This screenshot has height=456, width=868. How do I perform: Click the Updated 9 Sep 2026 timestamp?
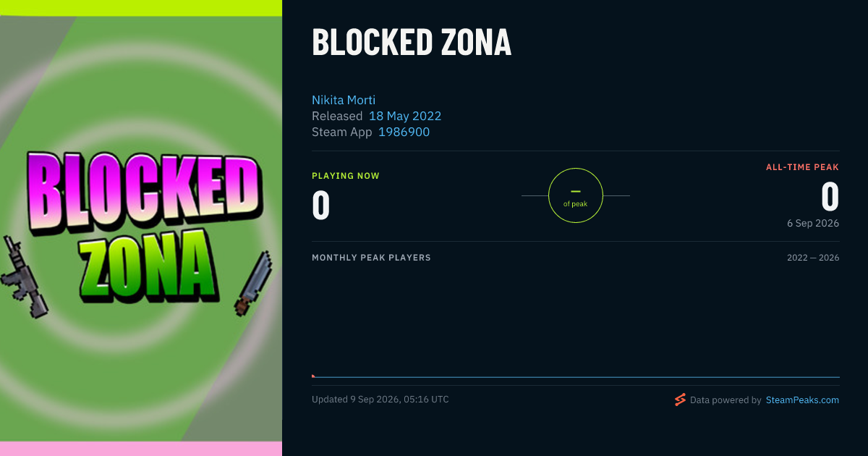coord(380,400)
